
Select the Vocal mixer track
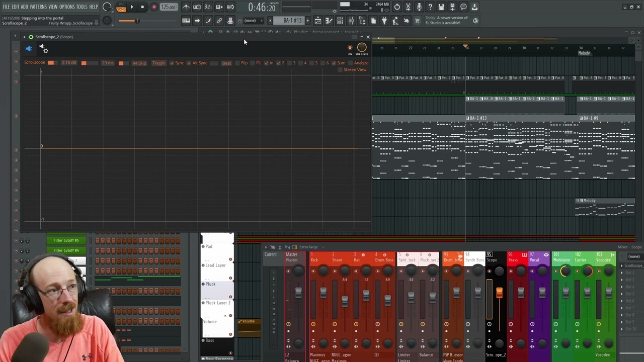[x=538, y=259]
